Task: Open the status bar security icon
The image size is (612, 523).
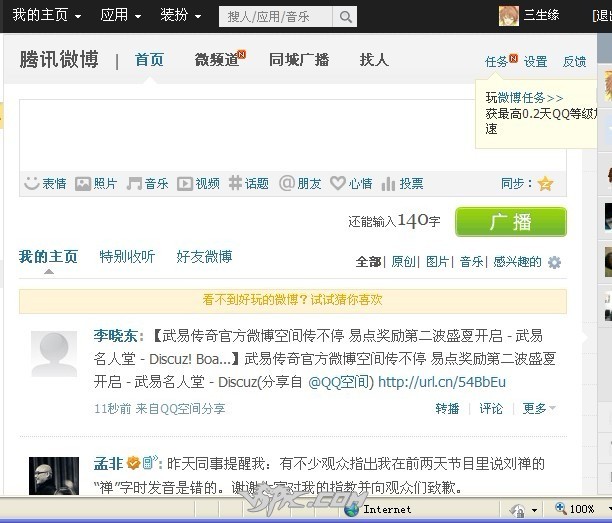Action: coord(518,510)
